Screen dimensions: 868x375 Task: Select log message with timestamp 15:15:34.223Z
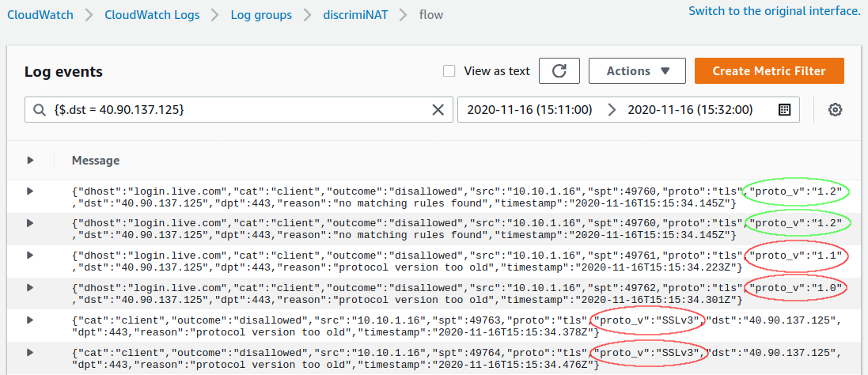pyautogui.click(x=457, y=262)
